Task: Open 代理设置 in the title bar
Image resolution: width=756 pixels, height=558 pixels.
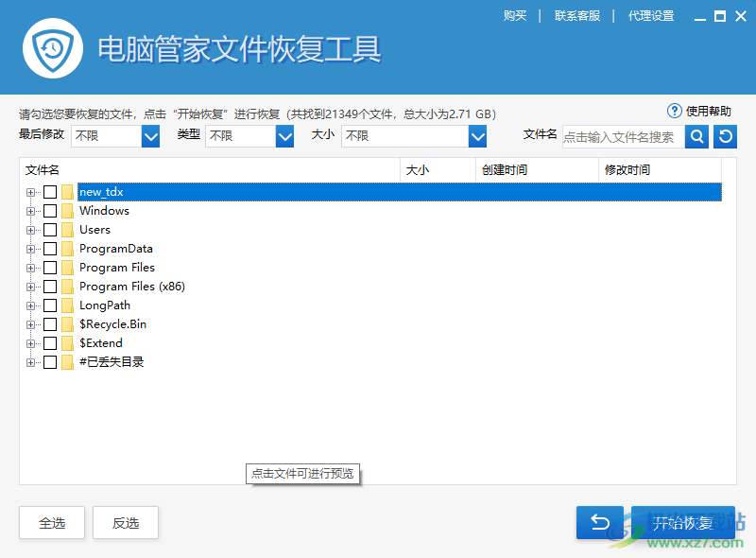Action: [651, 16]
